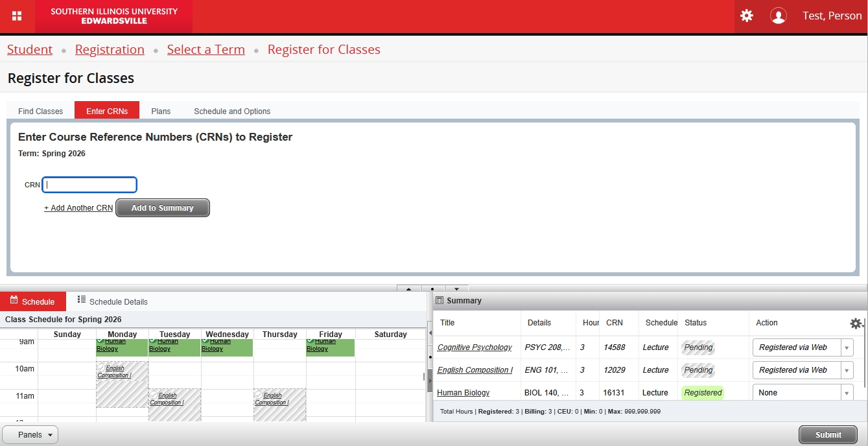This screenshot has width=868, height=446.
Task: Open Summary table column settings gear
Action: coord(856,323)
